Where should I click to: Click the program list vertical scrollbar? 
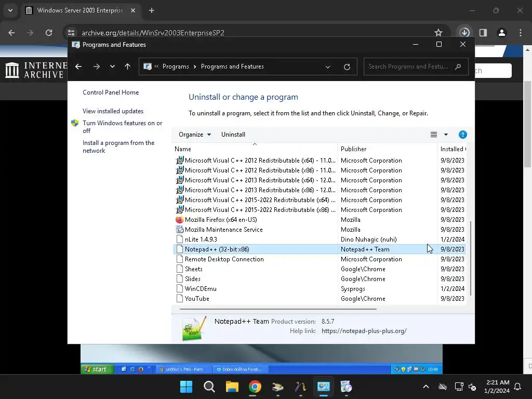tap(471, 258)
